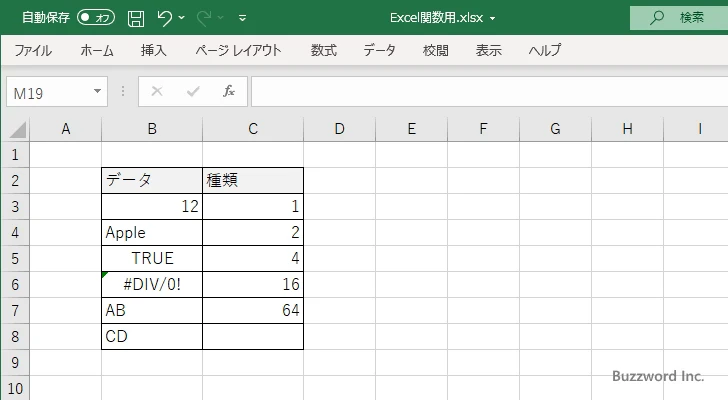Select row 9 header
This screenshot has width=728, height=400.
(x=15, y=362)
